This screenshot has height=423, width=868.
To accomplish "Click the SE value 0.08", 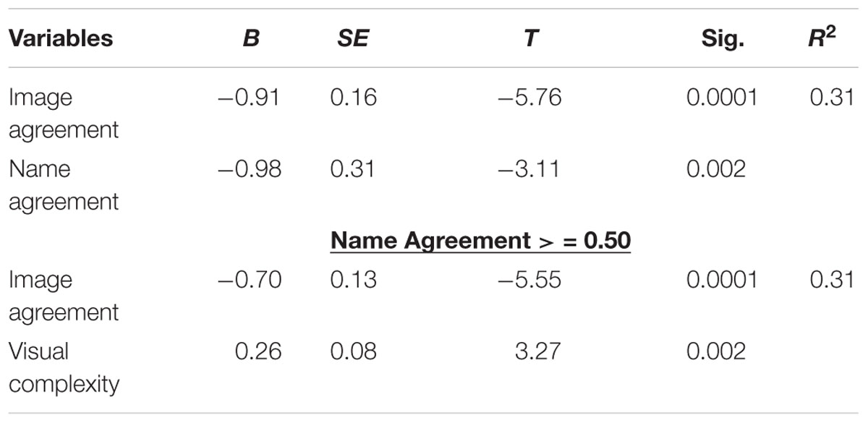I will click(x=354, y=351).
